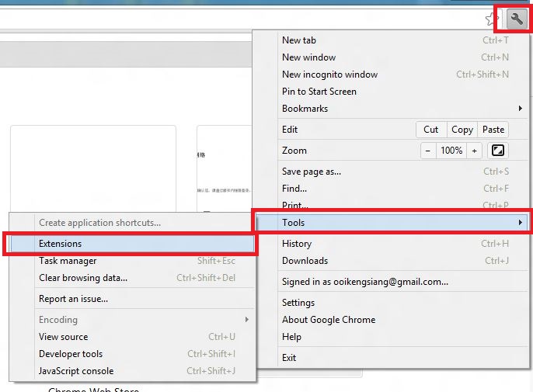This screenshot has width=533, height=392.
Task: Open History from the menu
Action: point(297,244)
